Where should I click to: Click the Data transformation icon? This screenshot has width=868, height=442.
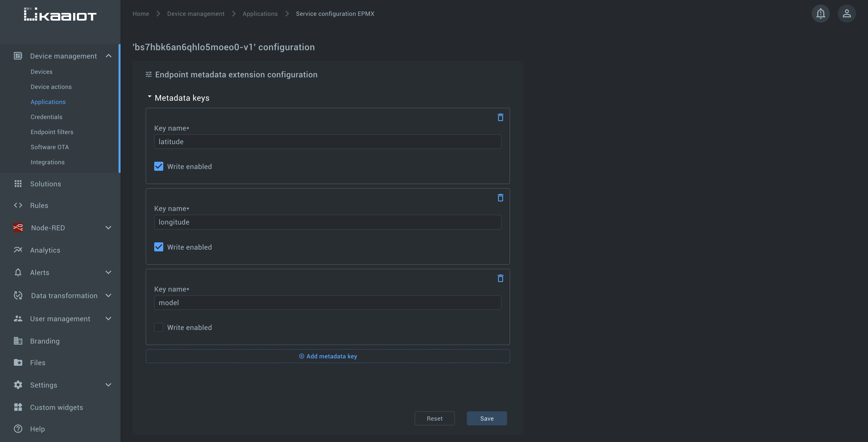pyautogui.click(x=18, y=295)
